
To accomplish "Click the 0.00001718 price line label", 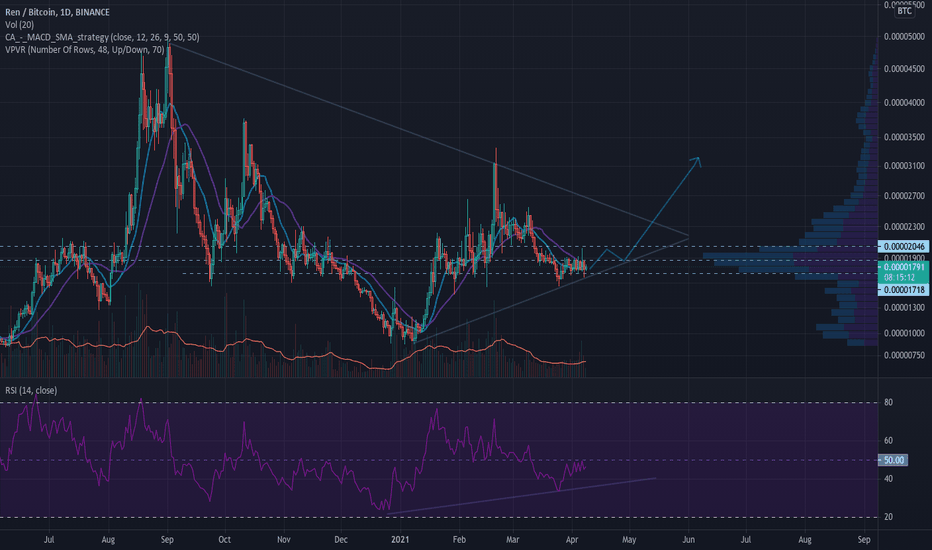I will click(x=903, y=290).
